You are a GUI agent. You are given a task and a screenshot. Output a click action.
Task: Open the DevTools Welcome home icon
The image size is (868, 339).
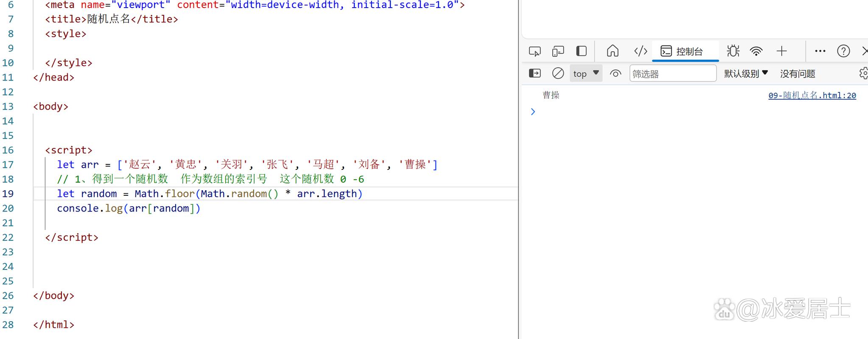click(x=613, y=51)
